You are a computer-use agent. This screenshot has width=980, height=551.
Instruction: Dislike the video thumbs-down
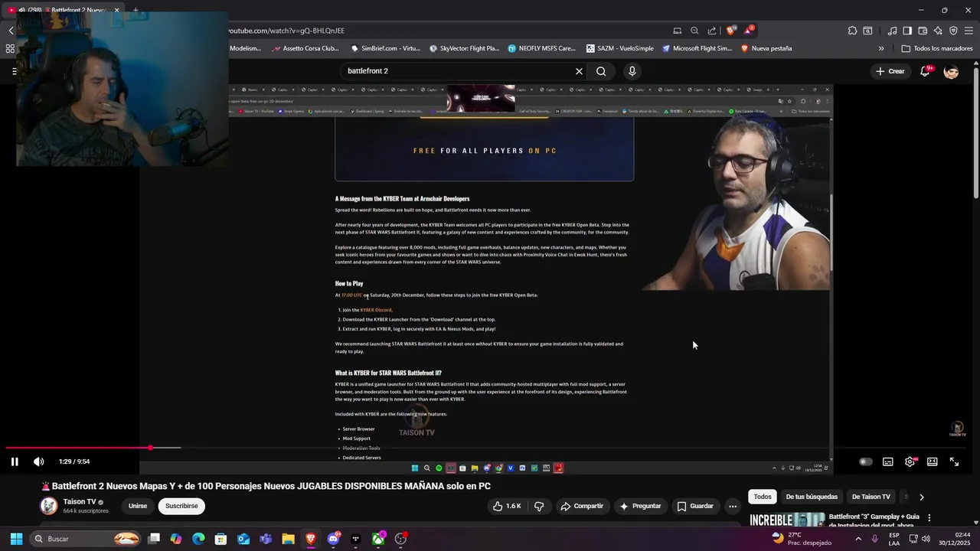(539, 506)
